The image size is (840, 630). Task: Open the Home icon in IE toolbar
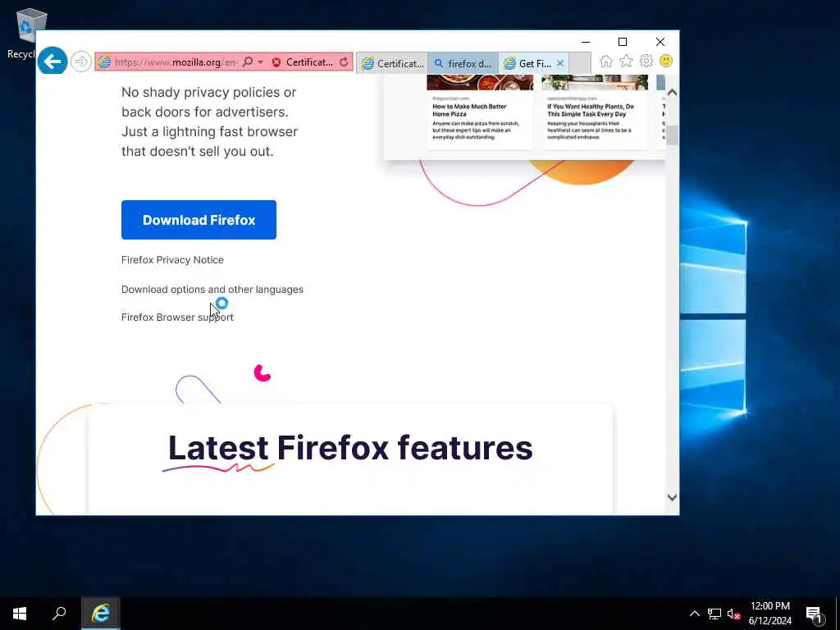pos(606,61)
